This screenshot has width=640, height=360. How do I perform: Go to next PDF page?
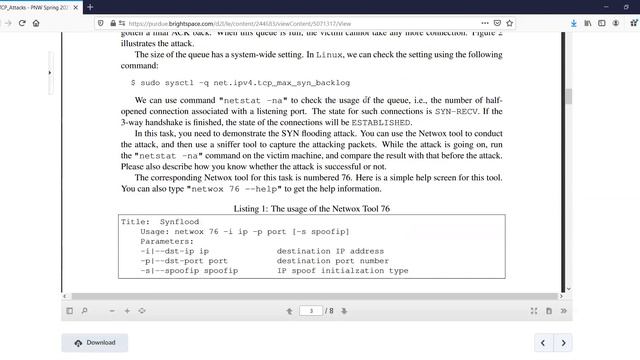point(344,311)
